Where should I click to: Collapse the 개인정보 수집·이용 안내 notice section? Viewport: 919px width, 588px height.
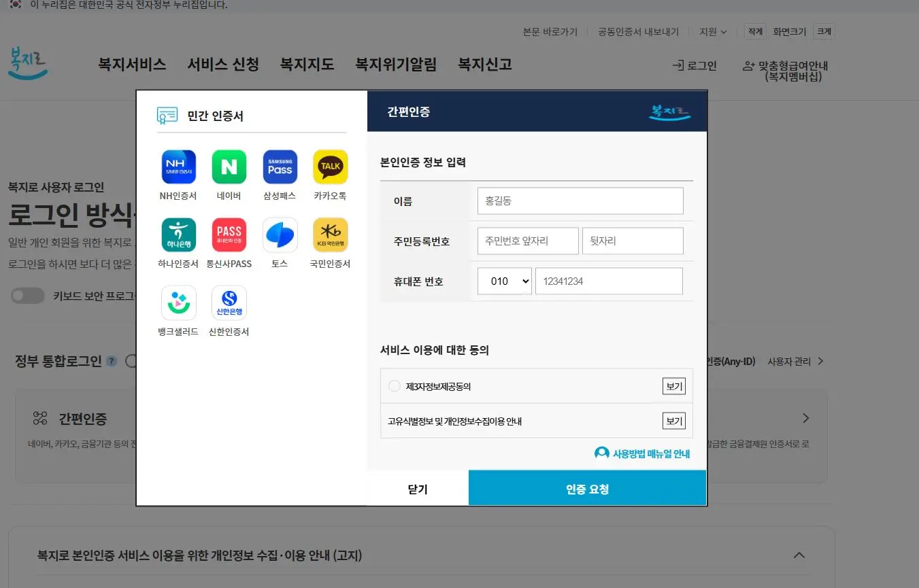(x=799, y=555)
